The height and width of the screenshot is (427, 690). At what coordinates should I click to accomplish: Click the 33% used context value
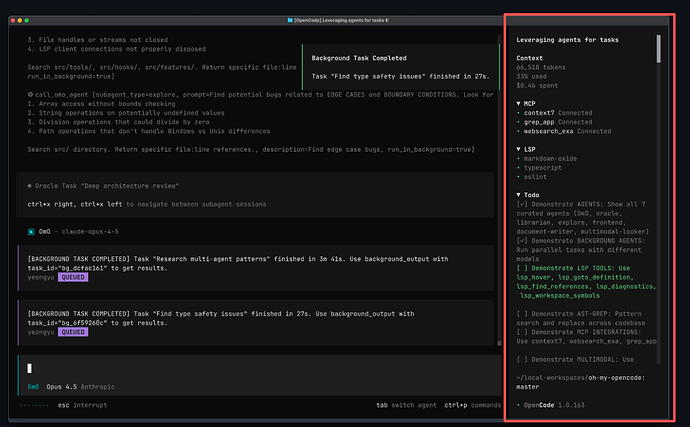[x=532, y=77]
